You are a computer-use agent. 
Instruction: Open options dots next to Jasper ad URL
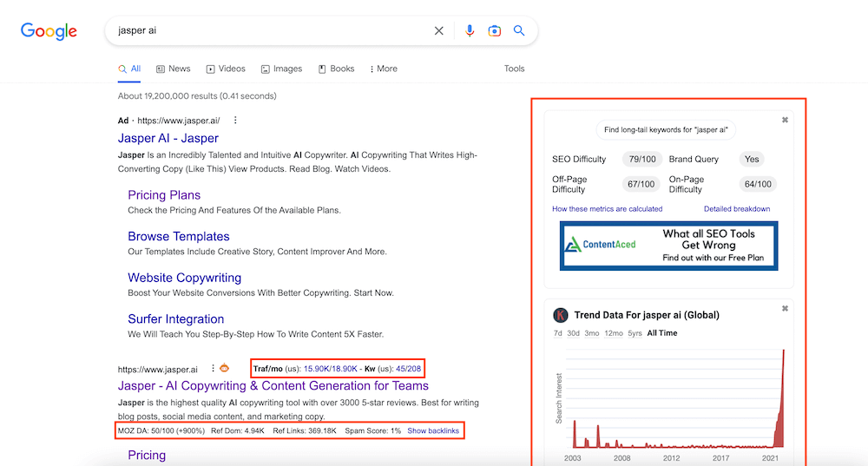[235, 120]
